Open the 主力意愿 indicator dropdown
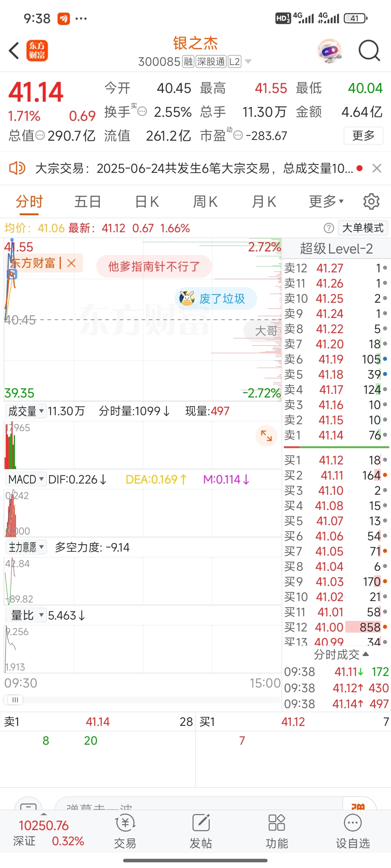The height and width of the screenshot is (868, 391). coord(26,547)
